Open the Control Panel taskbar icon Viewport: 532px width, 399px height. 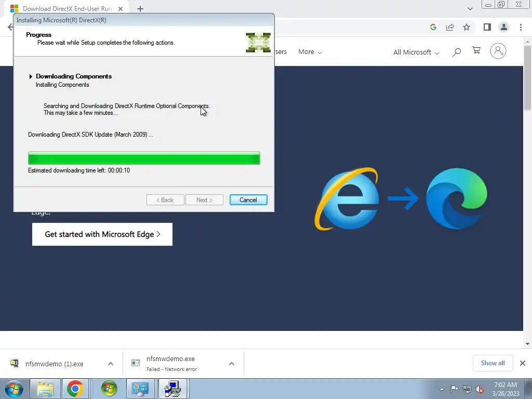(x=140, y=389)
